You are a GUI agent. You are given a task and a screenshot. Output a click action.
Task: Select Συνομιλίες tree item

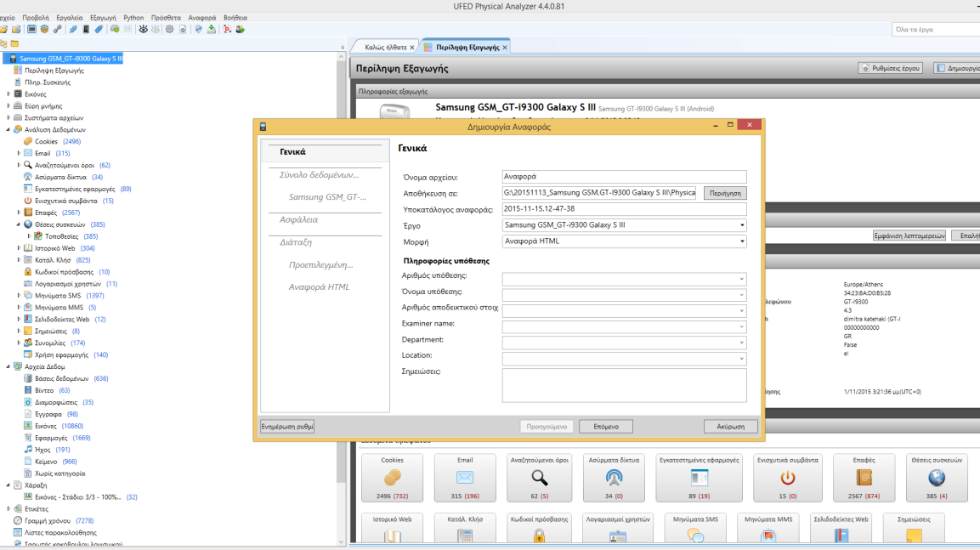51,343
